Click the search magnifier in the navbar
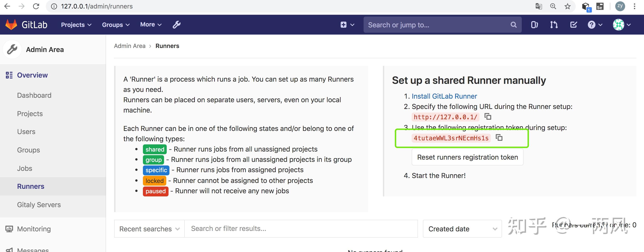This screenshot has width=644, height=252. pyautogui.click(x=513, y=25)
